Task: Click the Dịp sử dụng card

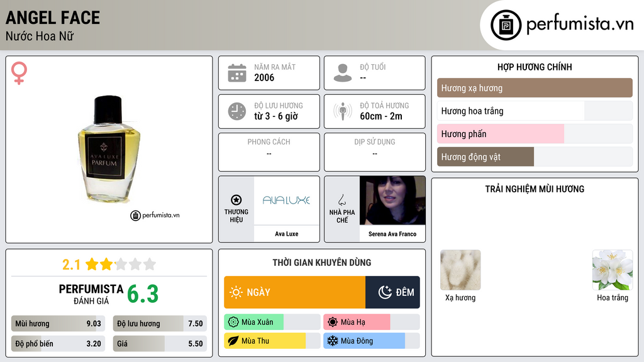Action: [x=375, y=152]
